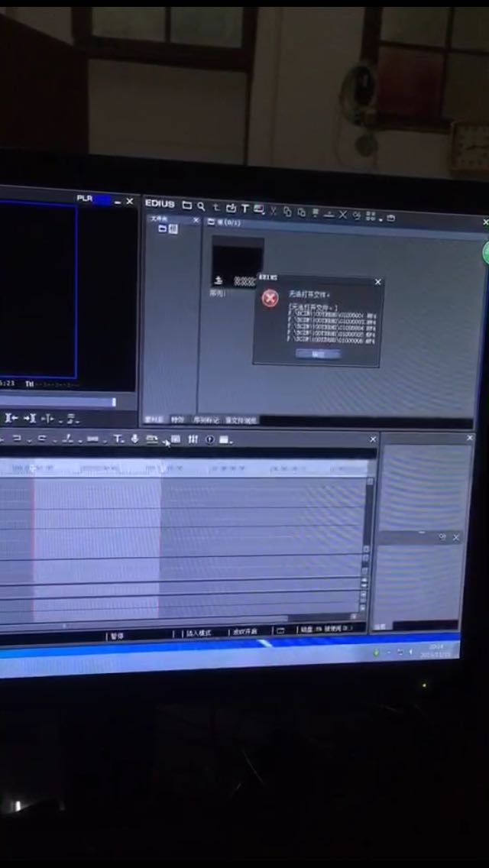Open the folder icon in EDIUS bin toolbar

[187, 206]
